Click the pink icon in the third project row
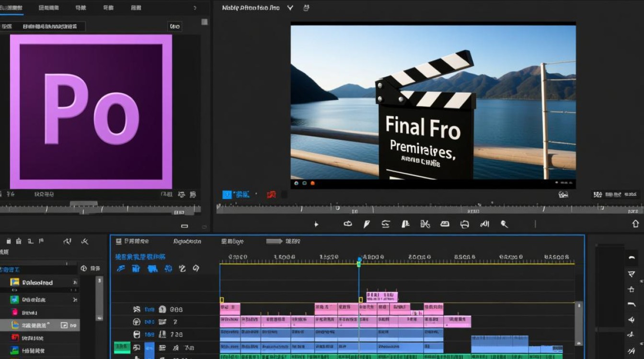This screenshot has width=644, height=359. pos(15,313)
